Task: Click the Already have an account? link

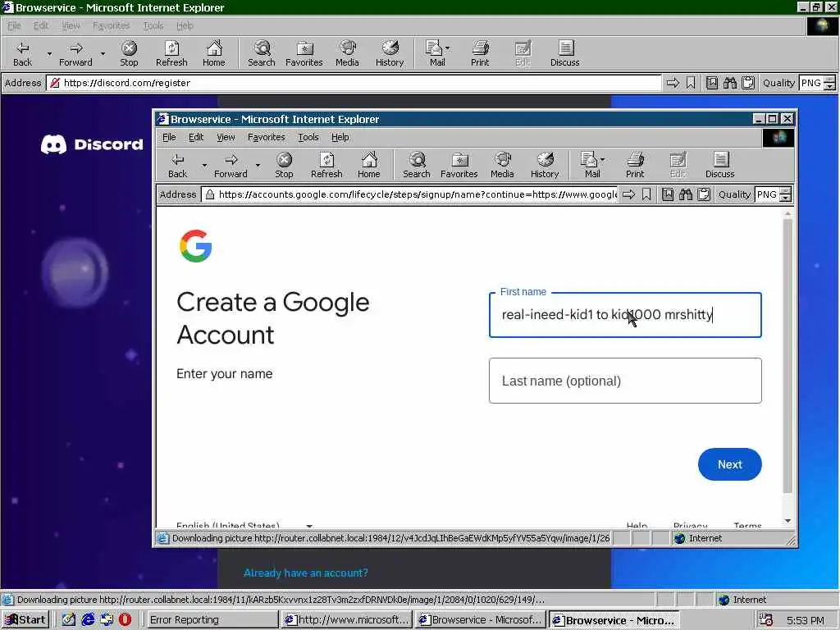Action: point(306,573)
